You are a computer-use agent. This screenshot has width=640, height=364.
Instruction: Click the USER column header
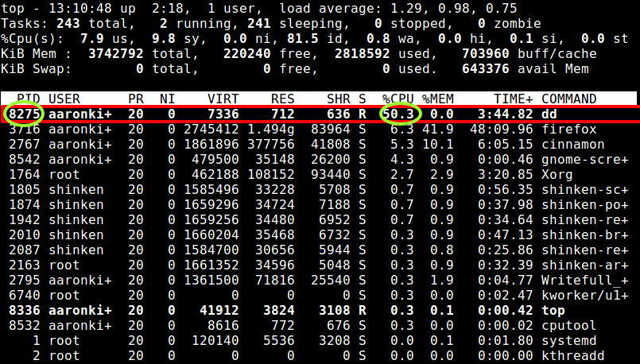pyautogui.click(x=64, y=99)
